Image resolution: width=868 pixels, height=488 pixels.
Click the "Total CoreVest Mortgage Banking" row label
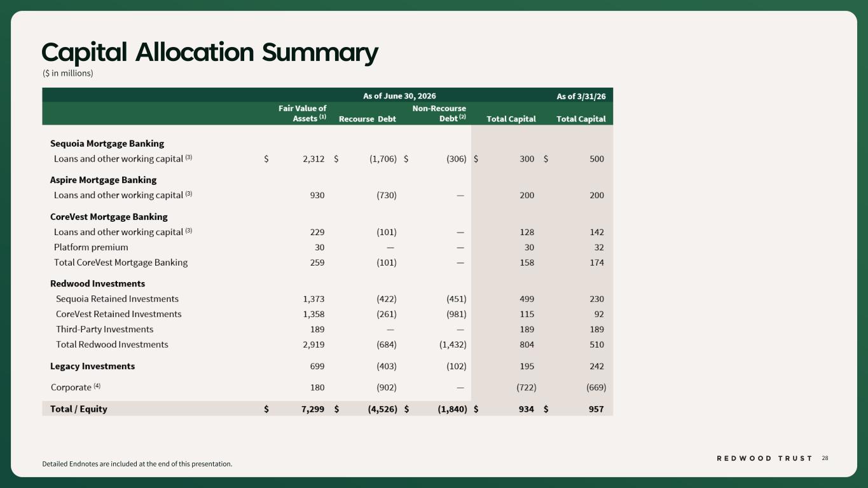coord(121,262)
